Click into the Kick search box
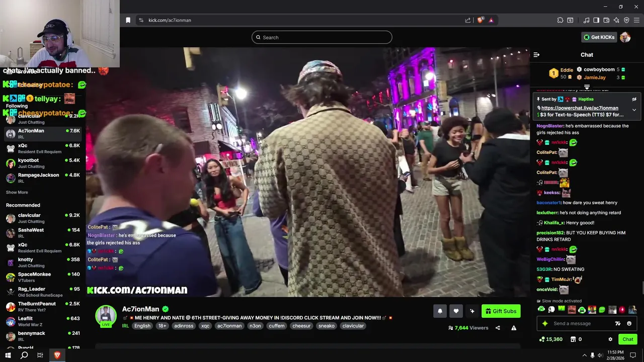The width and height of the screenshot is (644, 362). pyautogui.click(x=322, y=37)
